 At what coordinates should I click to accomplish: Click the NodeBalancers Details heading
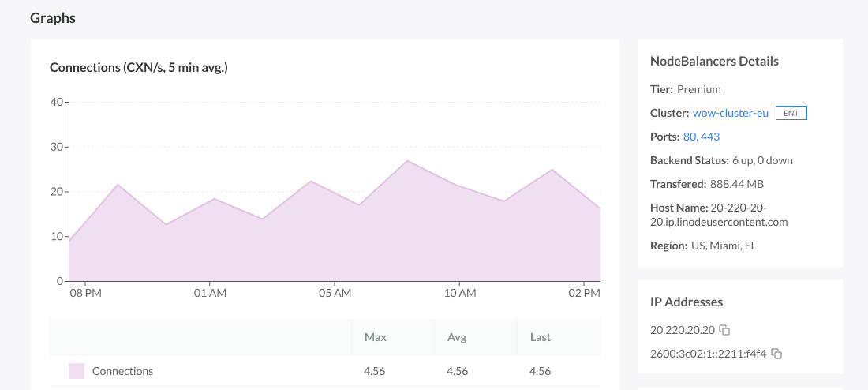(x=713, y=62)
